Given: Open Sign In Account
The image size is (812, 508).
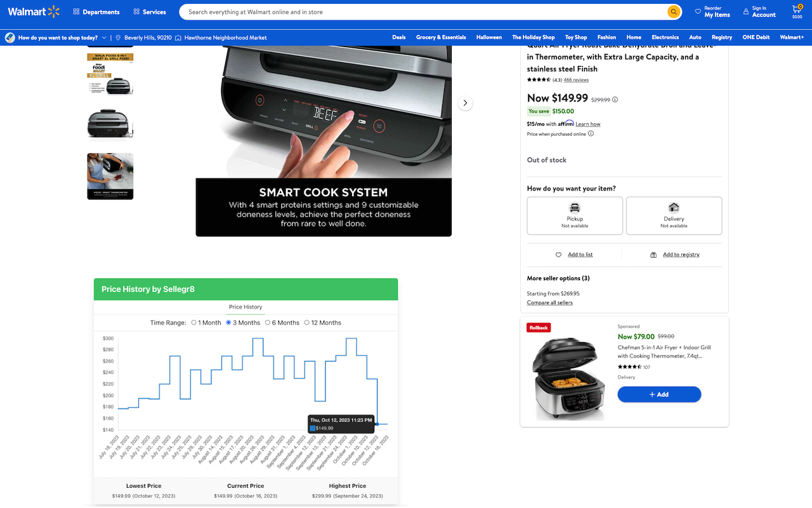Looking at the screenshot, I should [x=759, y=11].
